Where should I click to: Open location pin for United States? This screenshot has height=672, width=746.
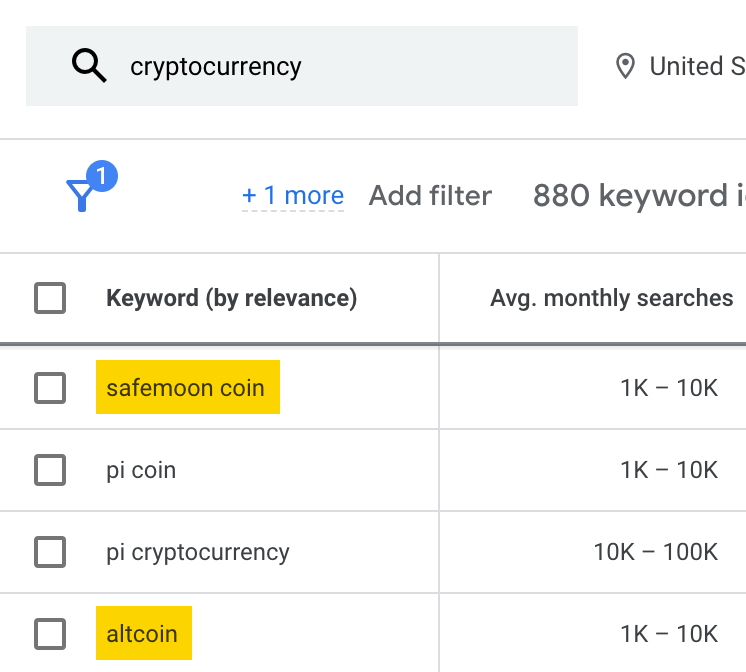(626, 67)
